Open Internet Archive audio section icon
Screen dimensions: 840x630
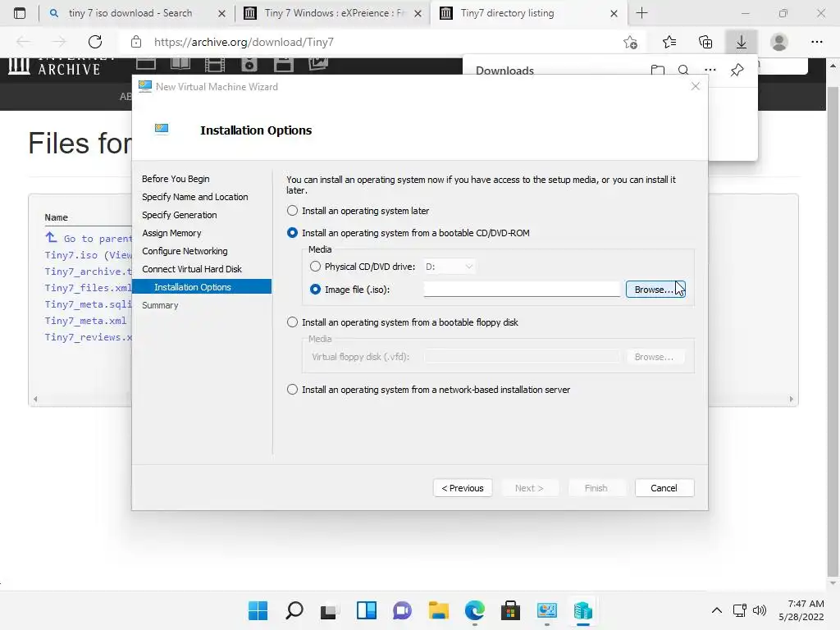[249, 65]
